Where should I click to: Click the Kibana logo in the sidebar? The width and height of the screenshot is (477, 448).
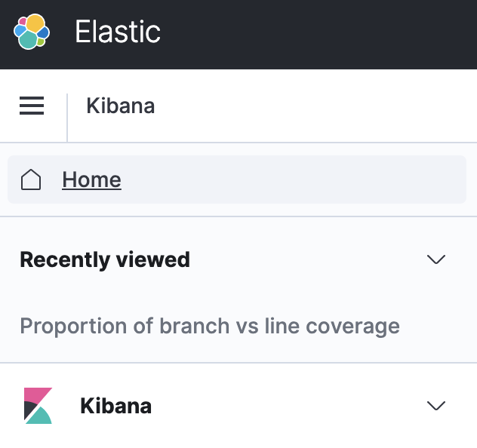click(38, 406)
